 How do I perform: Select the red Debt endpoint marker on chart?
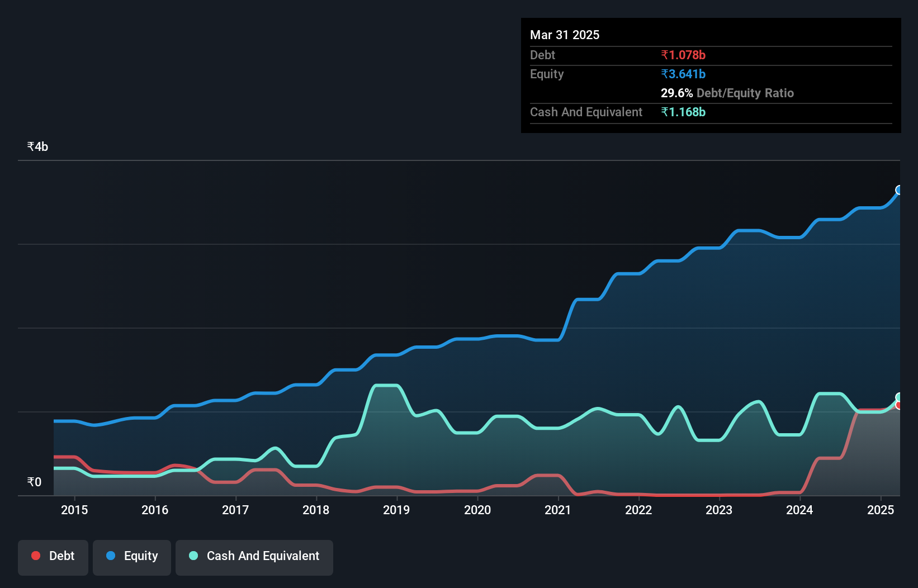coord(899,405)
